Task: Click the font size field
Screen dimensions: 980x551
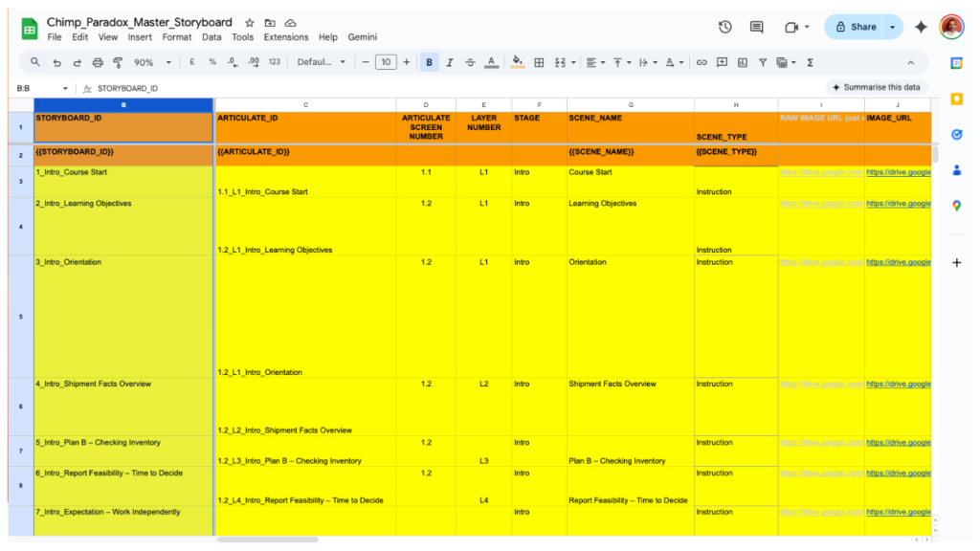Action: coord(386,62)
